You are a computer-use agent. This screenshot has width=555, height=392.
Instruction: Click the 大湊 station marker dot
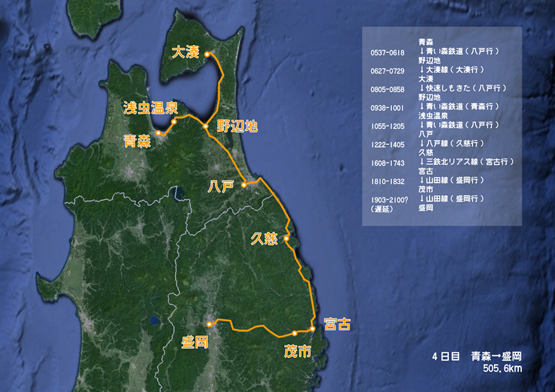[207, 54]
